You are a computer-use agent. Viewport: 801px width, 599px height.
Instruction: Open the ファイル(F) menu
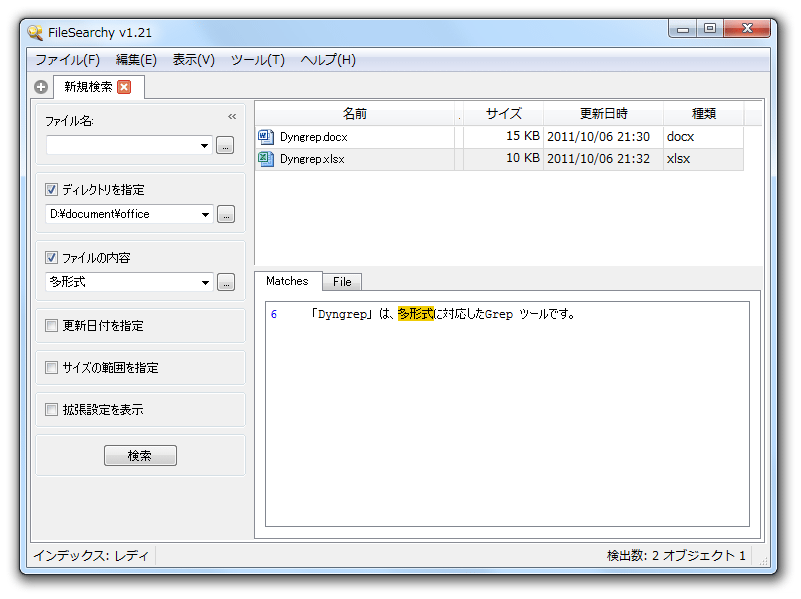point(67,60)
